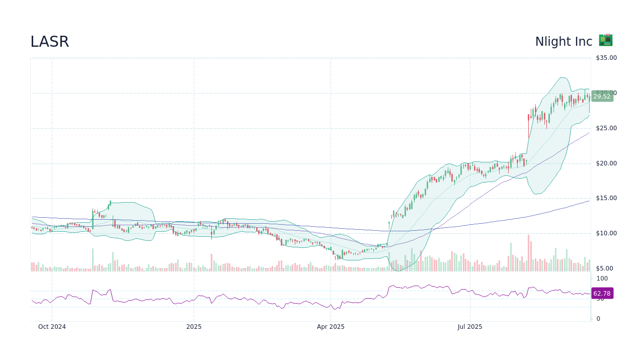Click the Oct 2024 date axis label
644x362 pixels.
click(52, 326)
